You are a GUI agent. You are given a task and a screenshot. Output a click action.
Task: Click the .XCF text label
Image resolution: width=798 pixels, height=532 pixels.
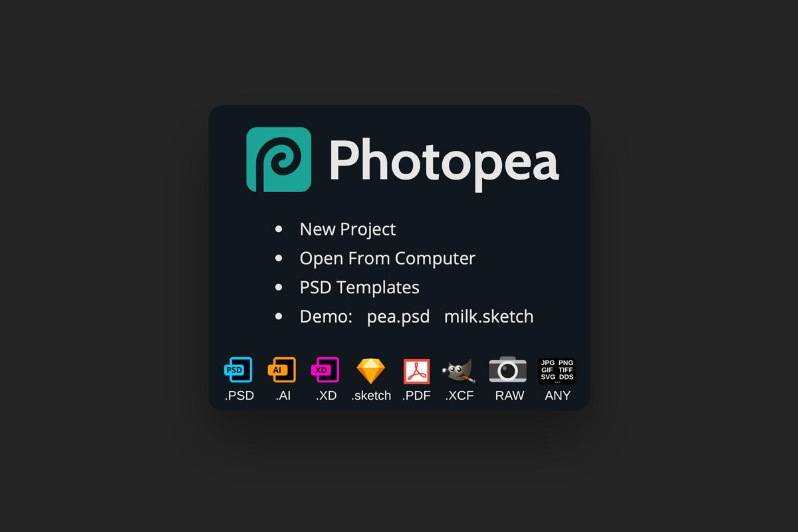point(460,396)
